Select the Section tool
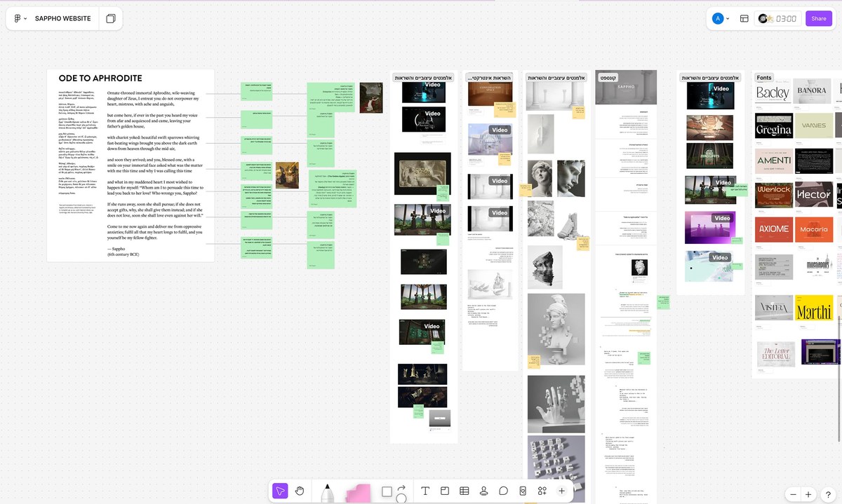The image size is (842, 504). pyautogui.click(x=445, y=491)
